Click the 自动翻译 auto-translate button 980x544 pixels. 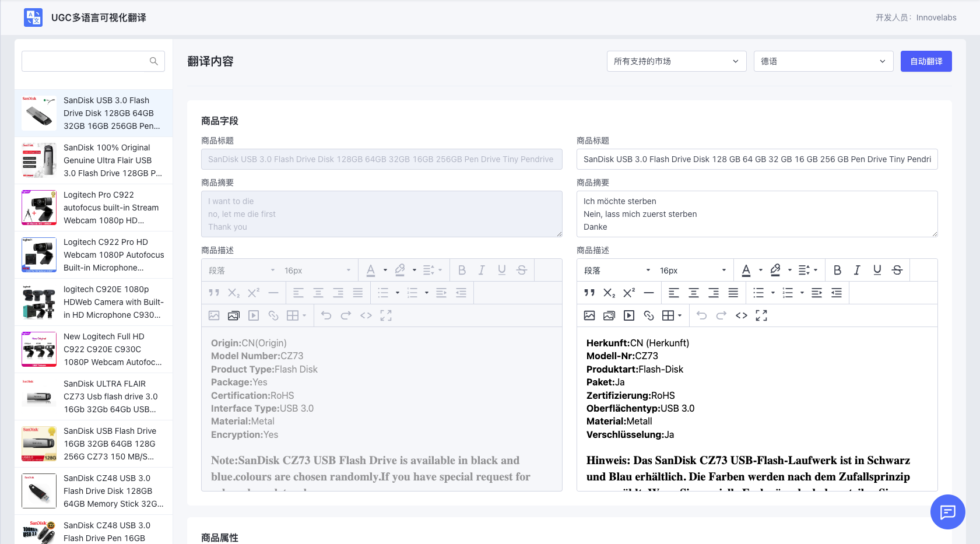(926, 61)
